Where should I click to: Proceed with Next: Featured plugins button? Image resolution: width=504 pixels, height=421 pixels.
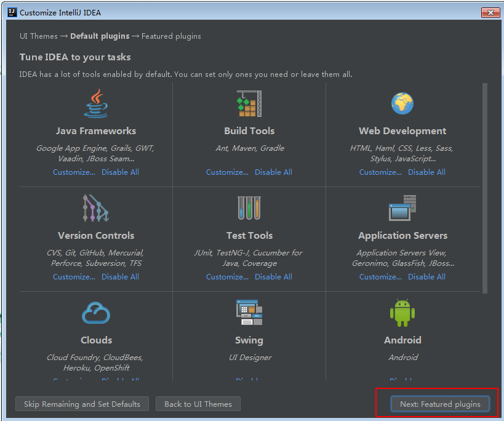(440, 404)
